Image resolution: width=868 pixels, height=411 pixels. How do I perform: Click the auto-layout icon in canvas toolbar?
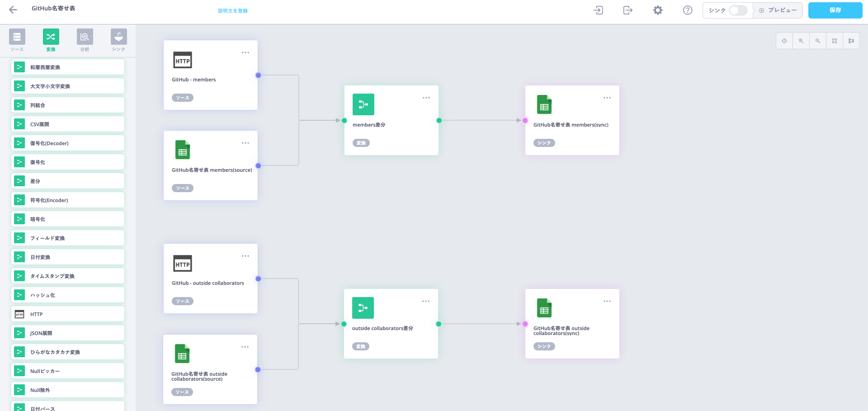pos(851,41)
